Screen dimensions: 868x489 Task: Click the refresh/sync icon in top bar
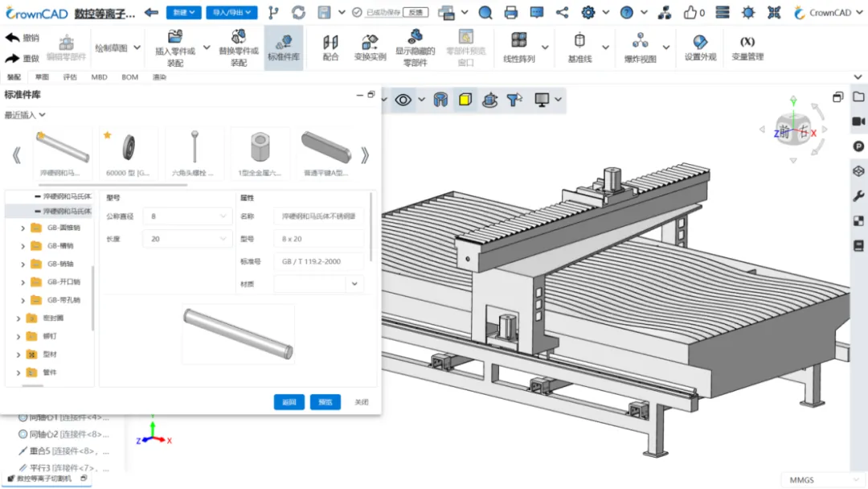tap(298, 12)
